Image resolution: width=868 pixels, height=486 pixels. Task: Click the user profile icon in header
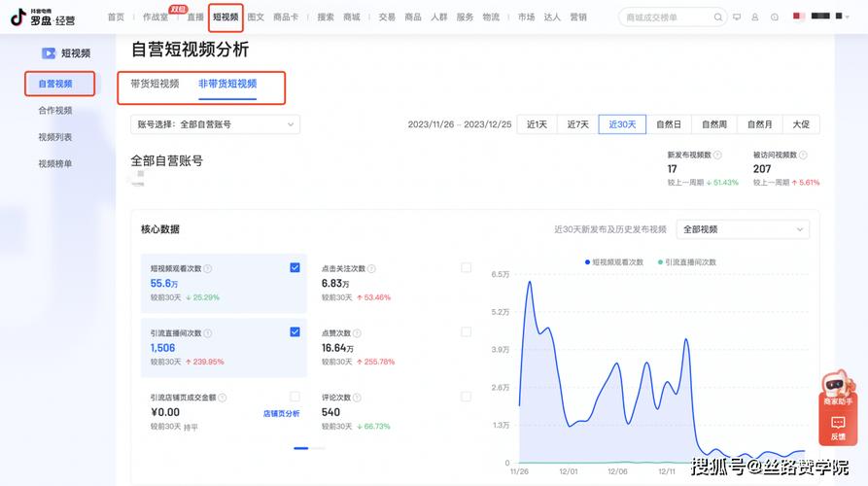[755, 17]
